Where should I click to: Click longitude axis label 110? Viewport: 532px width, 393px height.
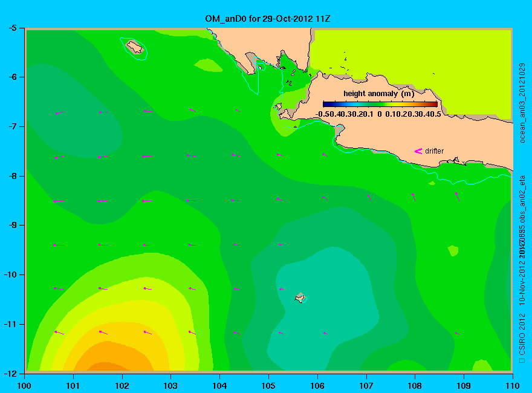pos(513,386)
